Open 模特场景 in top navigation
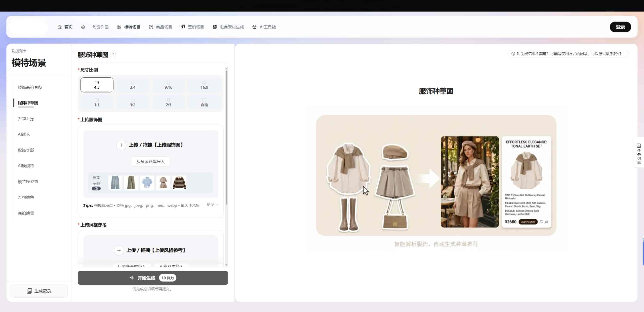 pyautogui.click(x=129, y=27)
